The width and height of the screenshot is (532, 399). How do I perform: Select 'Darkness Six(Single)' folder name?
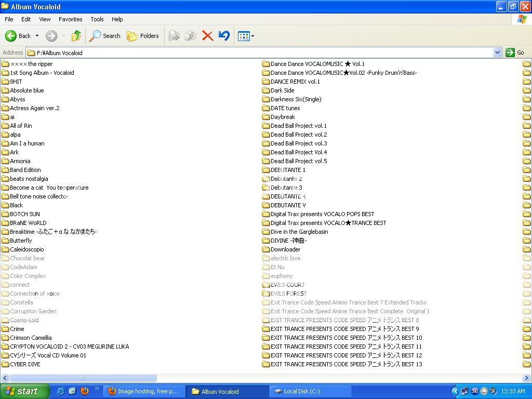pyautogui.click(x=296, y=99)
